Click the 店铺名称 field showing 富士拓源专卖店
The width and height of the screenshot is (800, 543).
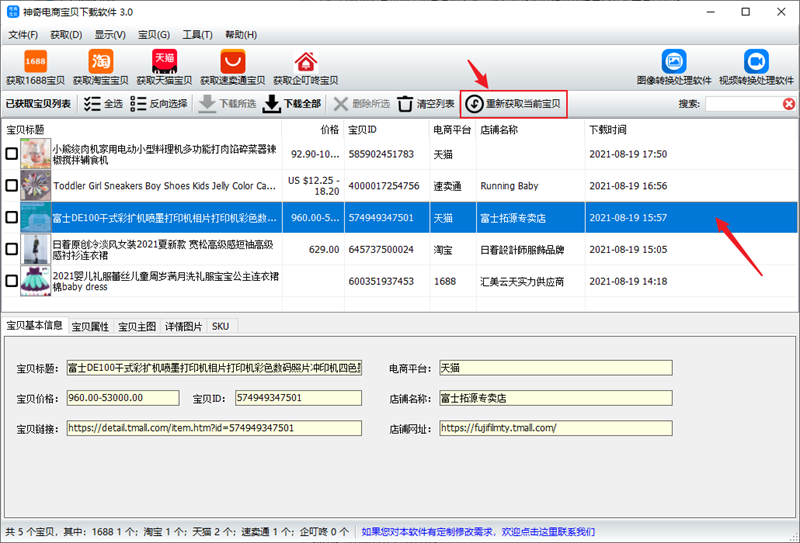(556, 398)
